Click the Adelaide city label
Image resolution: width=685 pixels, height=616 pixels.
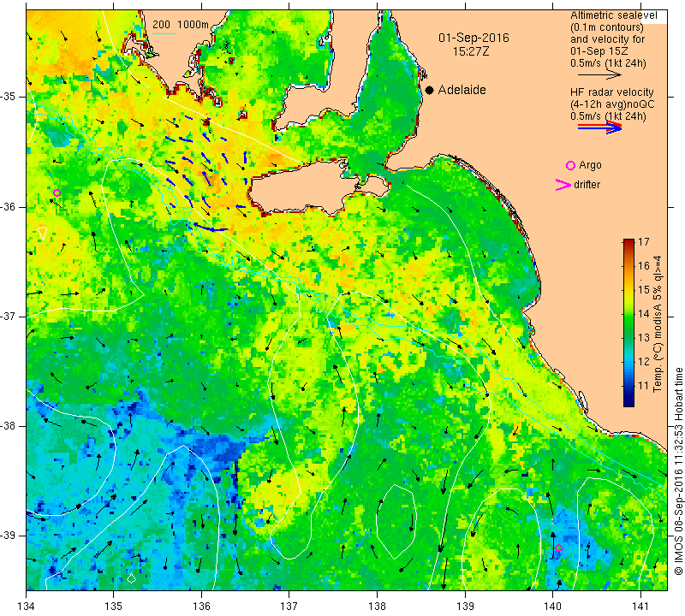point(462,90)
